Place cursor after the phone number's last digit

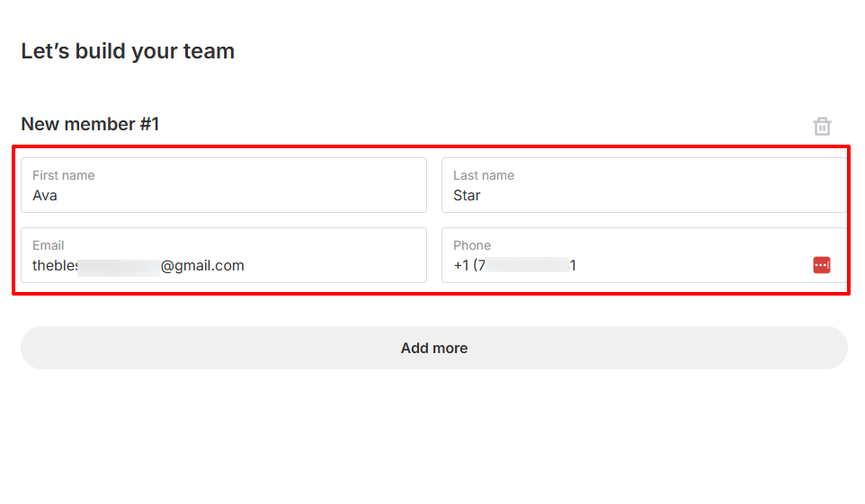pyautogui.click(x=577, y=265)
